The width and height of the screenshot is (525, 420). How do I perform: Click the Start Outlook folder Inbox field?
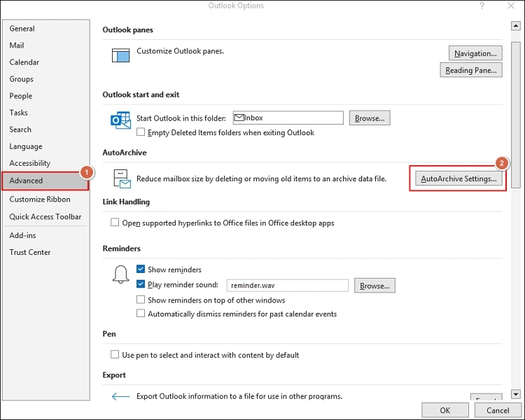click(x=288, y=118)
